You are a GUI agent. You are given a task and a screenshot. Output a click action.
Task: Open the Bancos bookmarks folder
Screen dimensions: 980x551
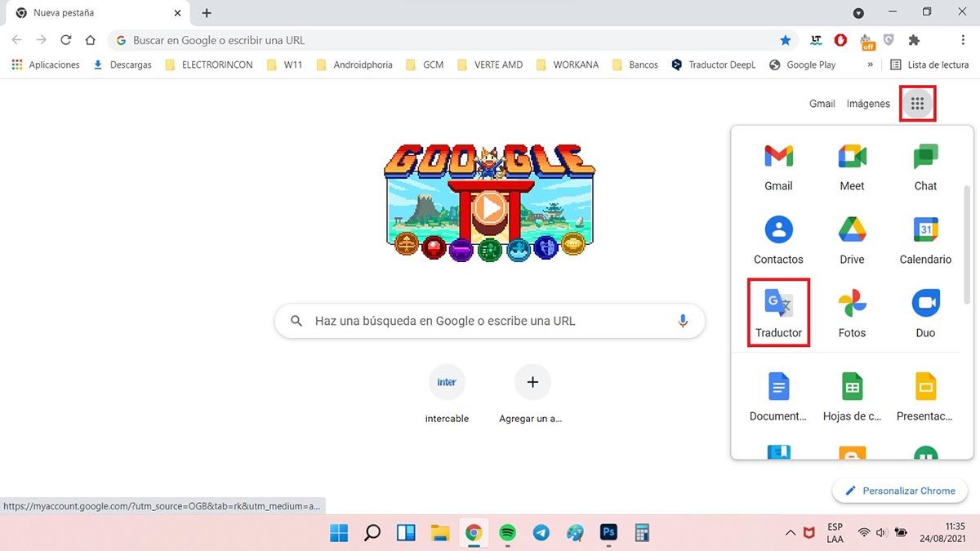[x=635, y=64]
